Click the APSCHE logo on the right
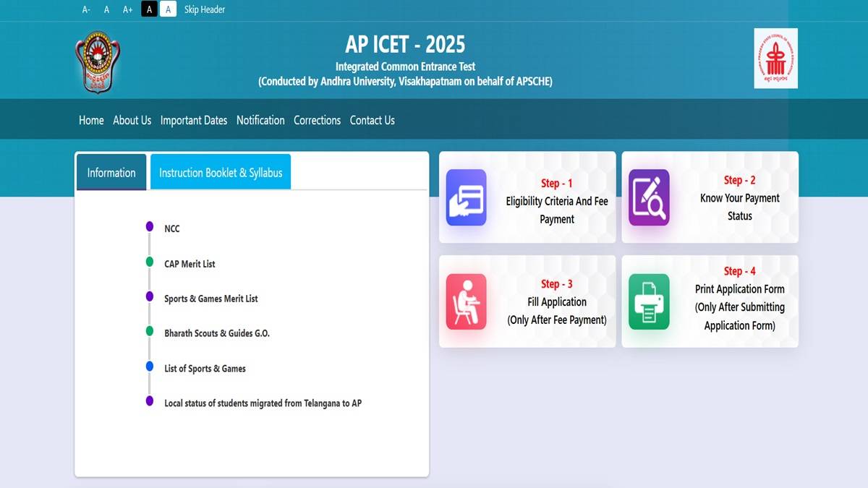Image resolution: width=868 pixels, height=488 pixels. tap(775, 60)
